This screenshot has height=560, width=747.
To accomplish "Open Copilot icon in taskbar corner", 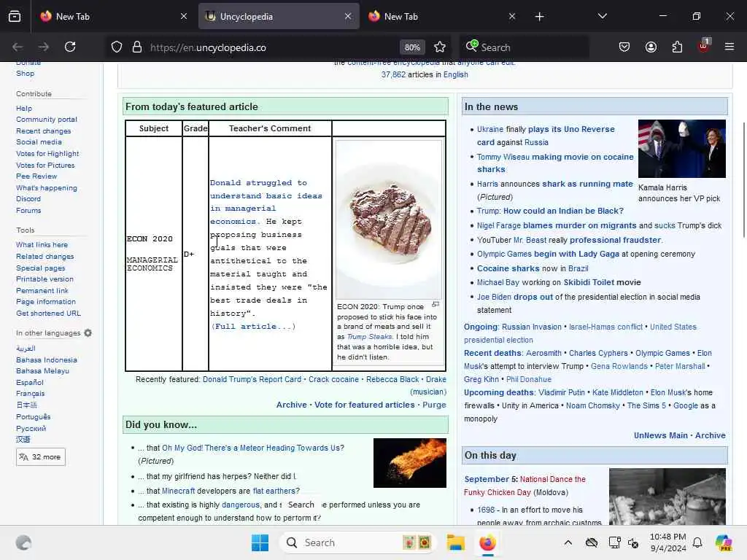I will pos(724,542).
